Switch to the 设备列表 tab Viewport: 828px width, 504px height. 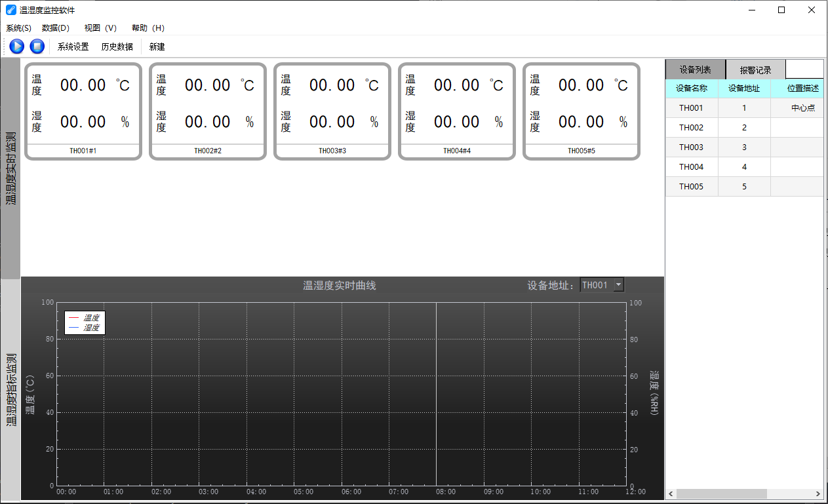pyautogui.click(x=696, y=69)
